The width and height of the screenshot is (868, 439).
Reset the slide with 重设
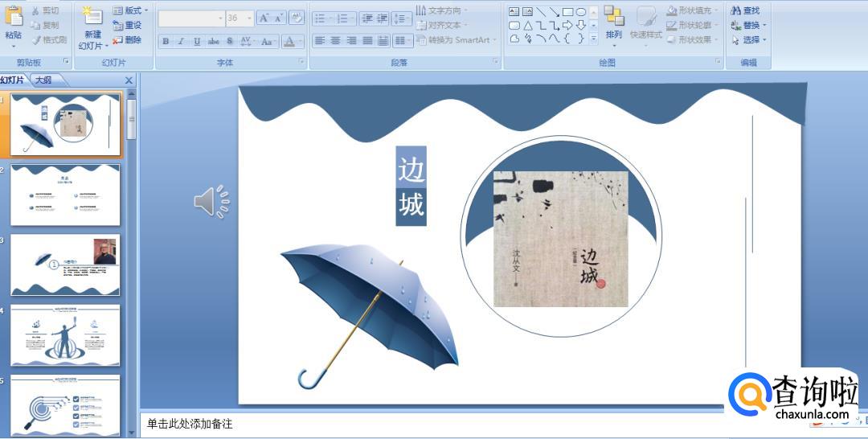[127, 26]
